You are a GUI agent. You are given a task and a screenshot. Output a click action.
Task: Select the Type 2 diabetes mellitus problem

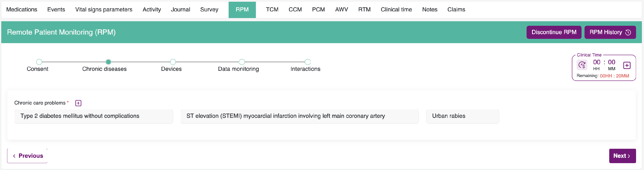[x=94, y=116]
